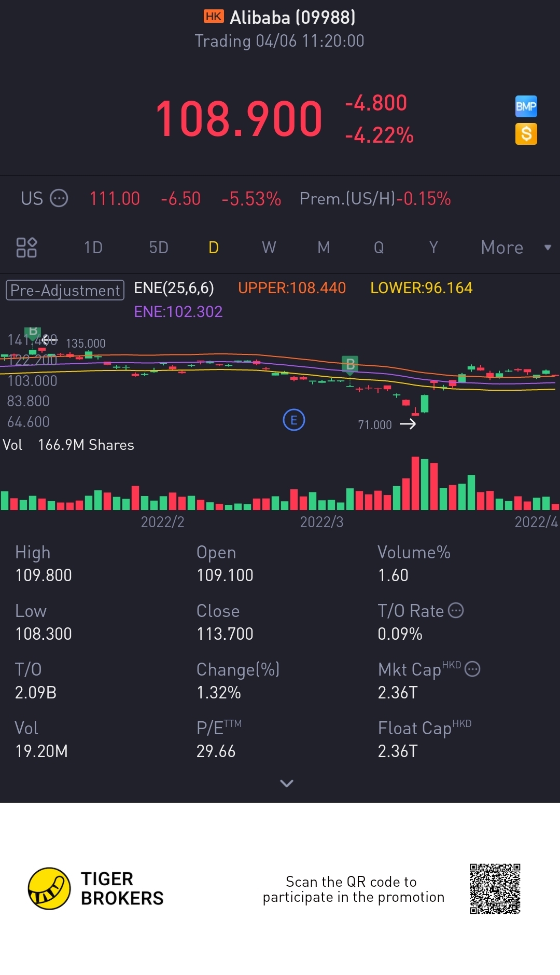The width and height of the screenshot is (560, 975).
Task: Tap the Low 108.300 value
Action: (44, 634)
